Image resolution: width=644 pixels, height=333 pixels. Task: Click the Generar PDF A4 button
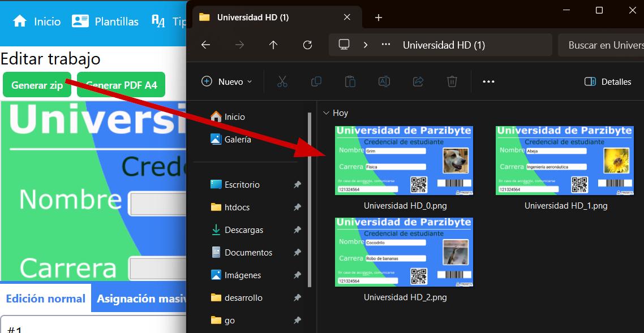click(x=121, y=85)
